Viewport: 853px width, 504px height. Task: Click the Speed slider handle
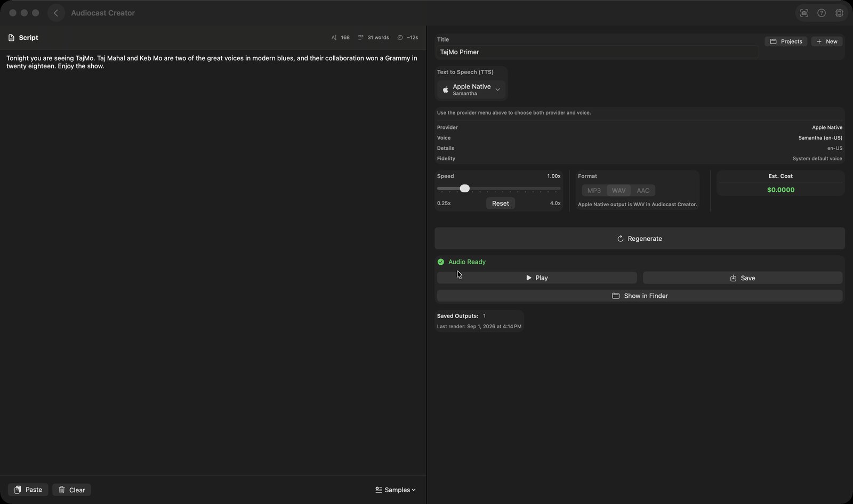coord(465,189)
